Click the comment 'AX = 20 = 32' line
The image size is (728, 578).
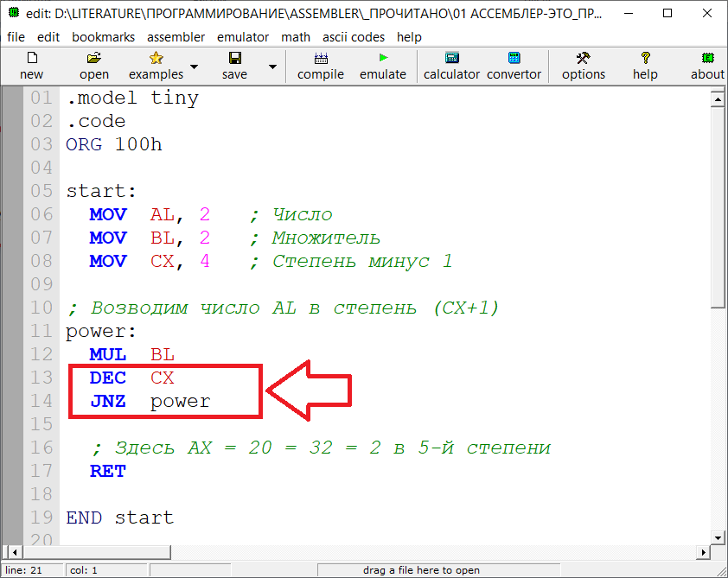tap(321, 448)
